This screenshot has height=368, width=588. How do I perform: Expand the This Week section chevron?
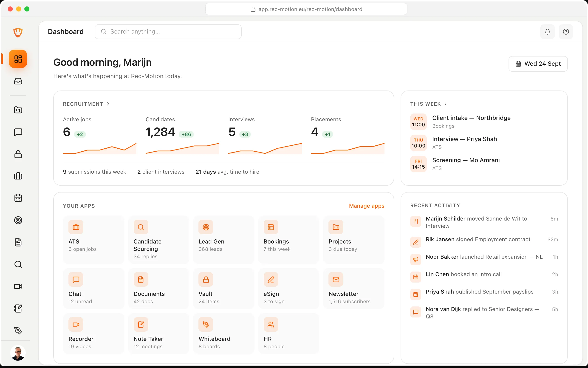point(446,104)
